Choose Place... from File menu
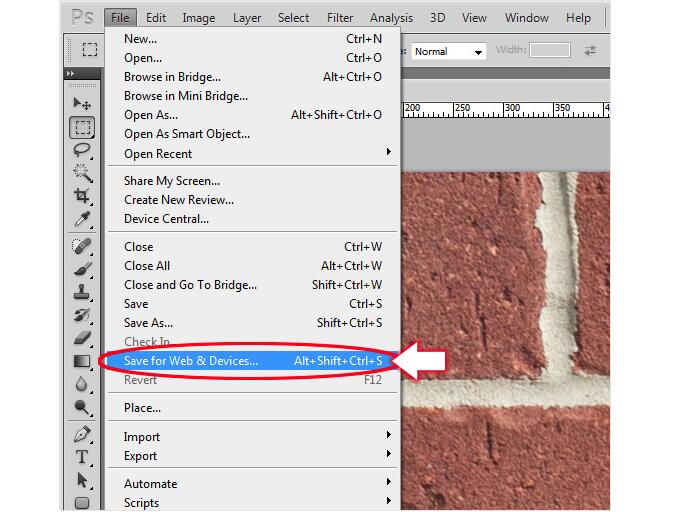Screen dimensions: 696x512 pos(252,408)
